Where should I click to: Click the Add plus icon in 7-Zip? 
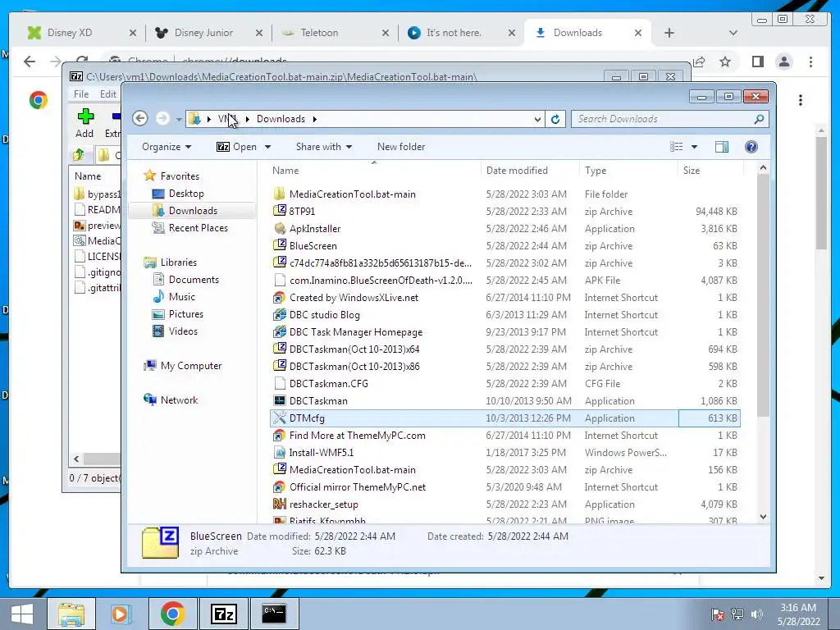85,116
